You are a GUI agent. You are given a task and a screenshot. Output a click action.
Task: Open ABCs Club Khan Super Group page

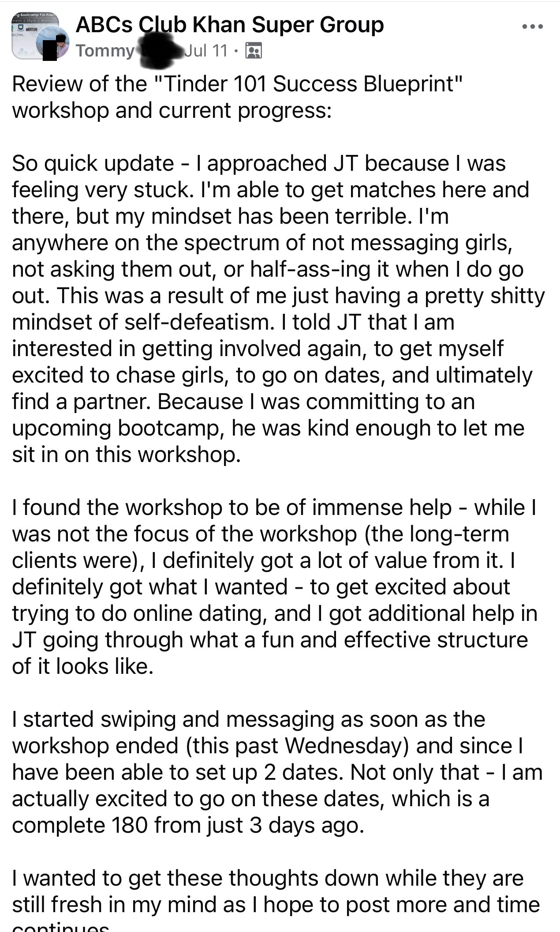point(229,25)
